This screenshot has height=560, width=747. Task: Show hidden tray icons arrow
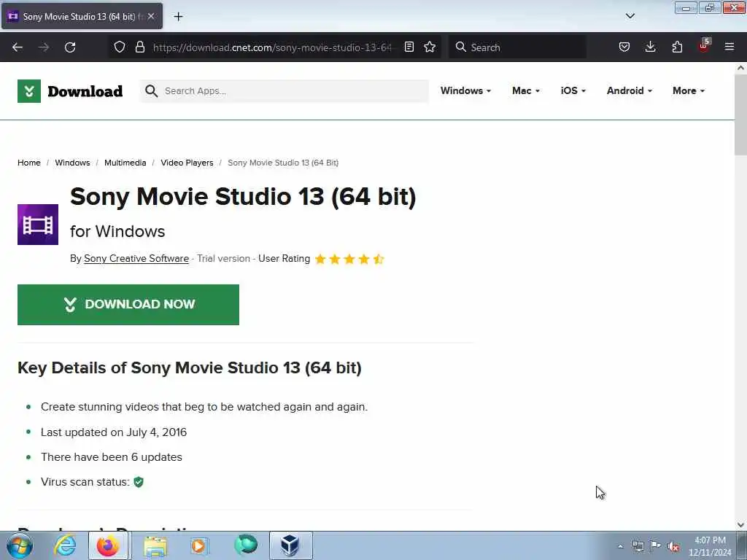point(620,547)
